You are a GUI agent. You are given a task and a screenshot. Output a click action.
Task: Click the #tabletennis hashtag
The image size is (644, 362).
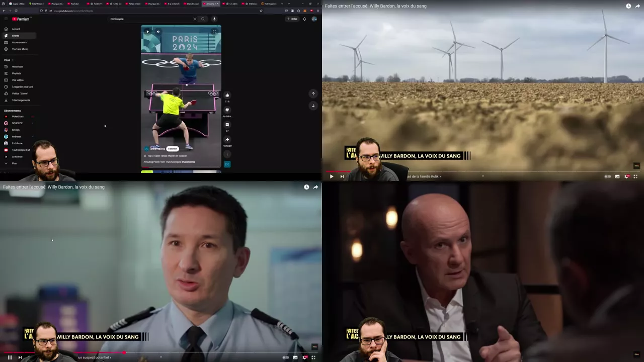coord(188,162)
